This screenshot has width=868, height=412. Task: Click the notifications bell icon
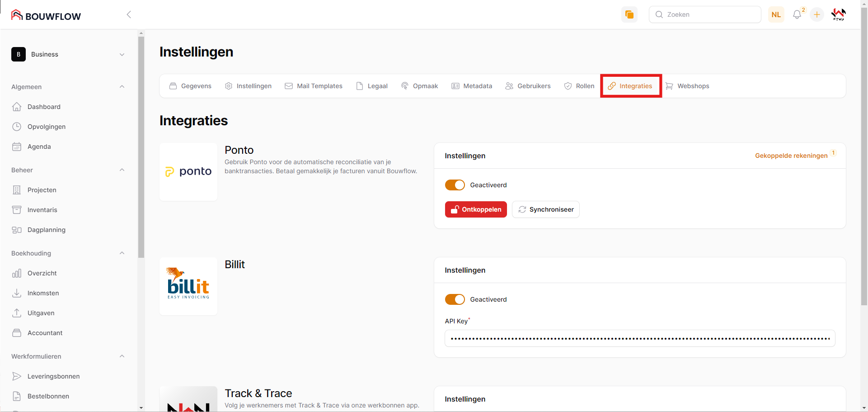click(x=797, y=14)
